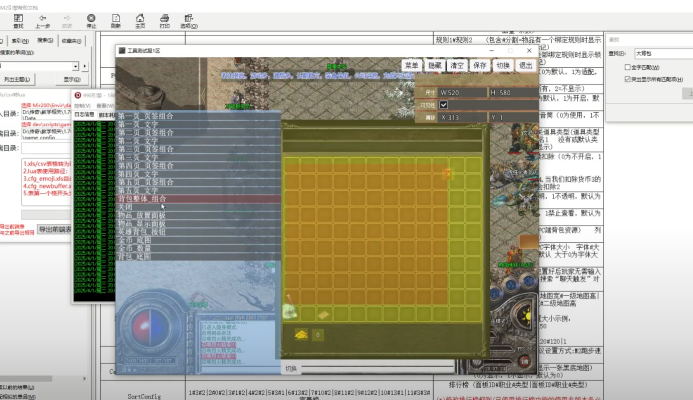693x400 pixels.
Task: Open the 主页 (Home) toolbar icon
Action: [x=140, y=16]
